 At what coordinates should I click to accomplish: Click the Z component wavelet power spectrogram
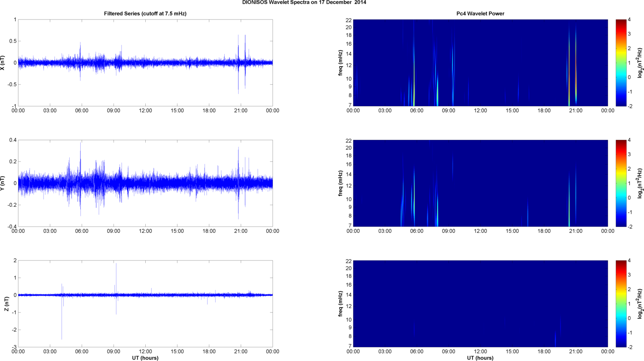(x=480, y=304)
